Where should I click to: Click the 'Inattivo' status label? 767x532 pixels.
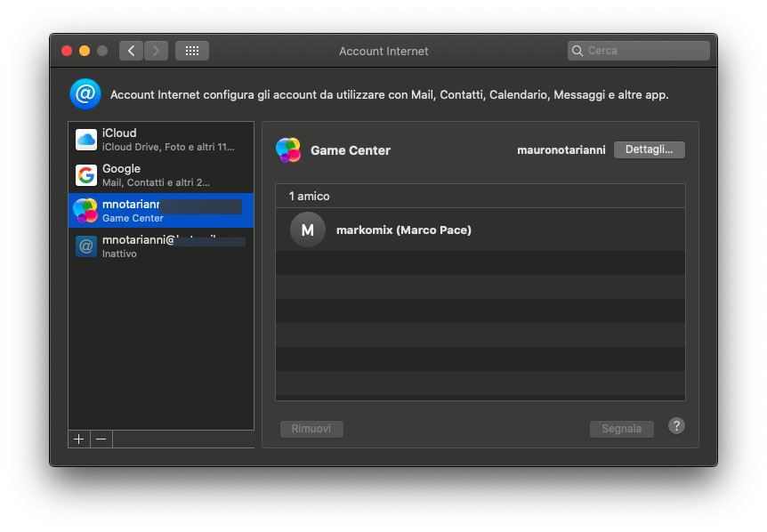pos(119,254)
